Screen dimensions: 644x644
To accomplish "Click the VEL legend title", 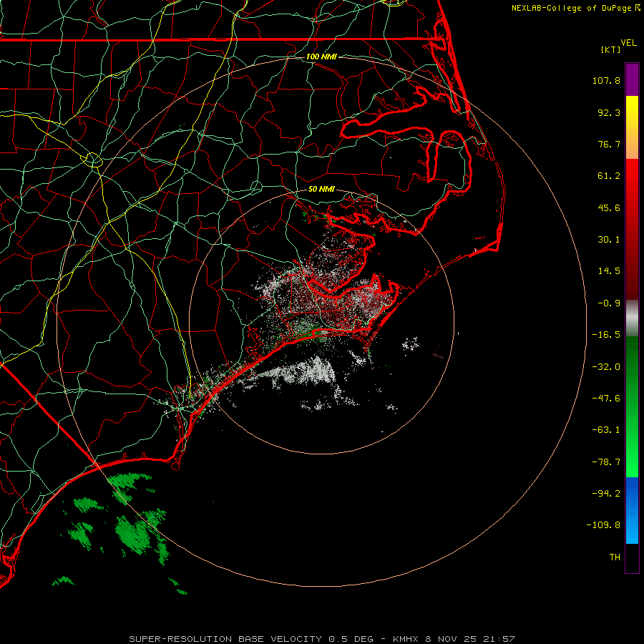I will pos(628,43).
